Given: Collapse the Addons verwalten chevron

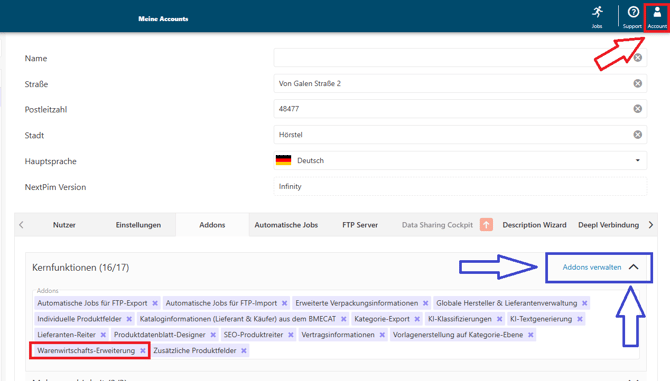Looking at the screenshot, I should coord(634,267).
